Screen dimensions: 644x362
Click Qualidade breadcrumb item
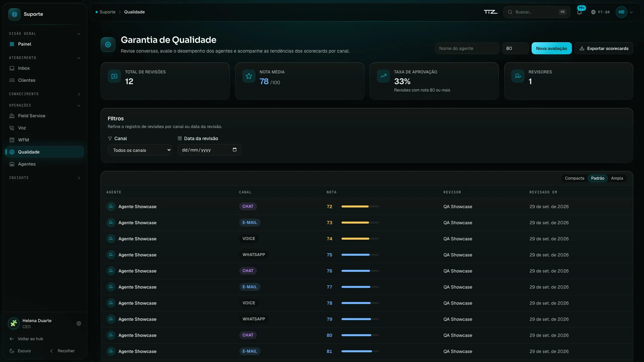click(134, 12)
